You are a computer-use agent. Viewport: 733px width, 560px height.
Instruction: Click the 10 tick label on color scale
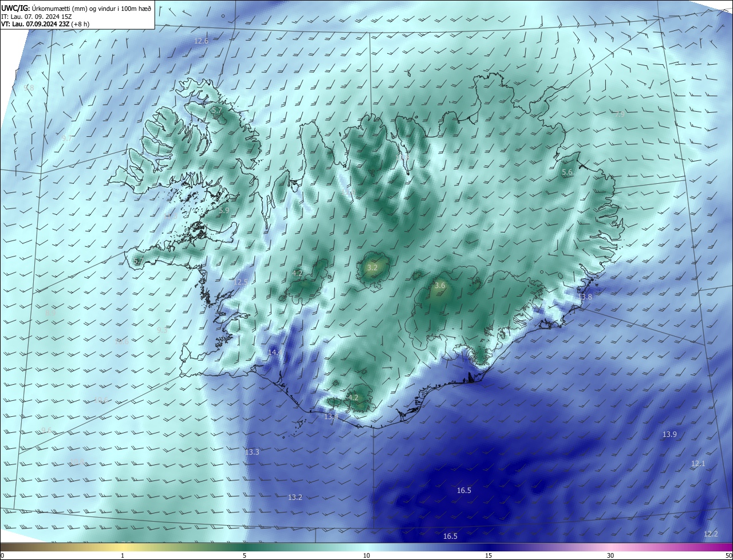(x=366, y=556)
